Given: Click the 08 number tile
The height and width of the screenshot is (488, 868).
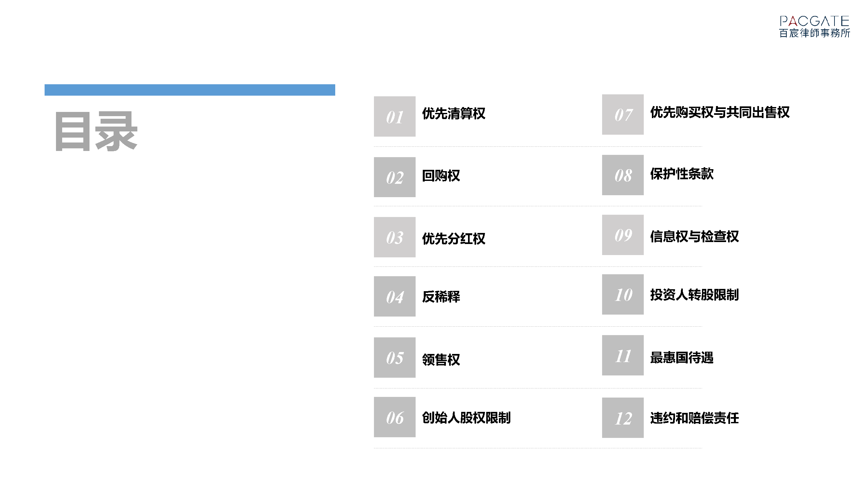Looking at the screenshot, I should click(x=623, y=175).
